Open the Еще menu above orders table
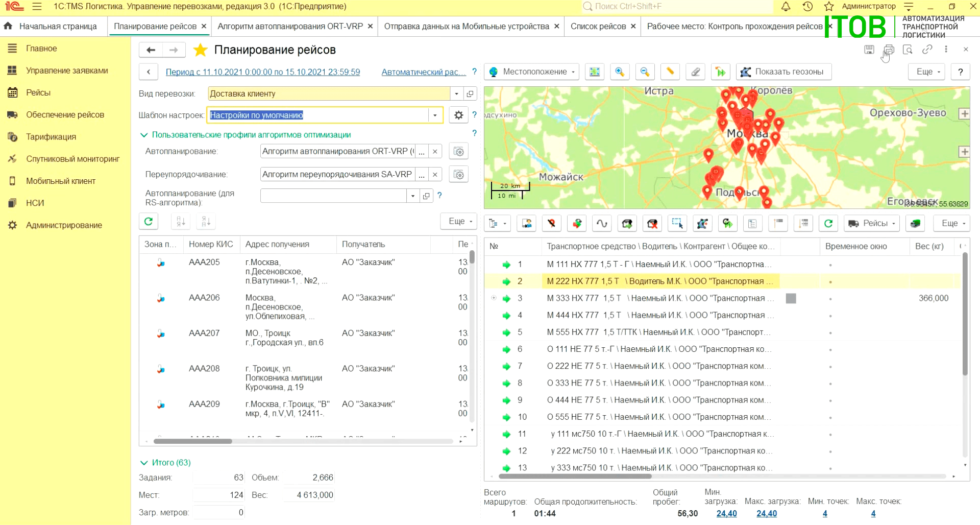 coord(458,222)
